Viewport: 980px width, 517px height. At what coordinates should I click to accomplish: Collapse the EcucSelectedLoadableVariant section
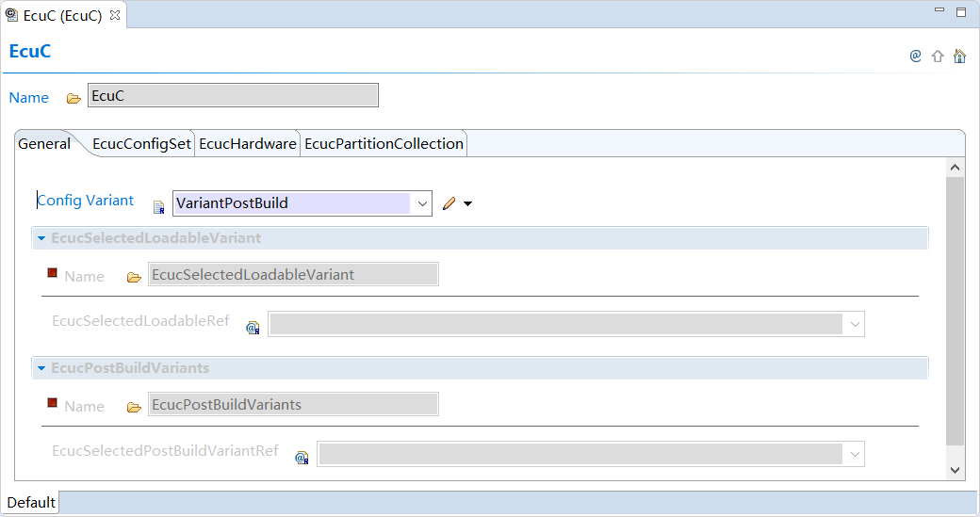point(41,238)
